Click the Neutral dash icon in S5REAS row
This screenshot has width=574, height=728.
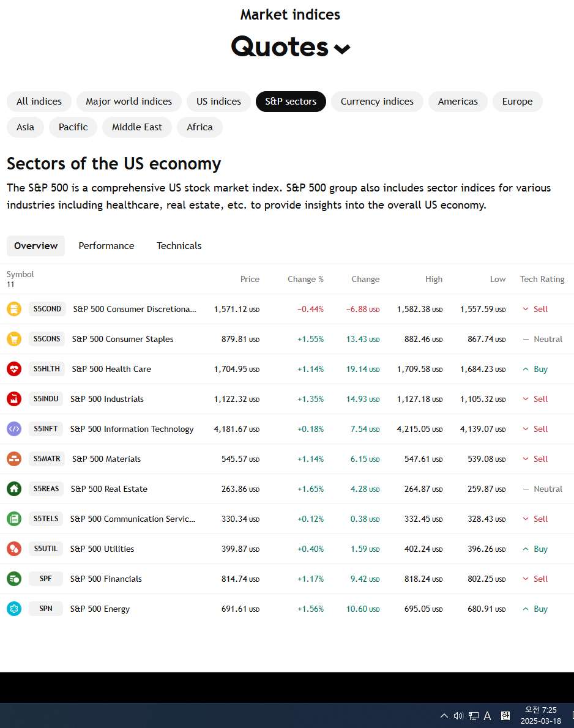pos(526,489)
